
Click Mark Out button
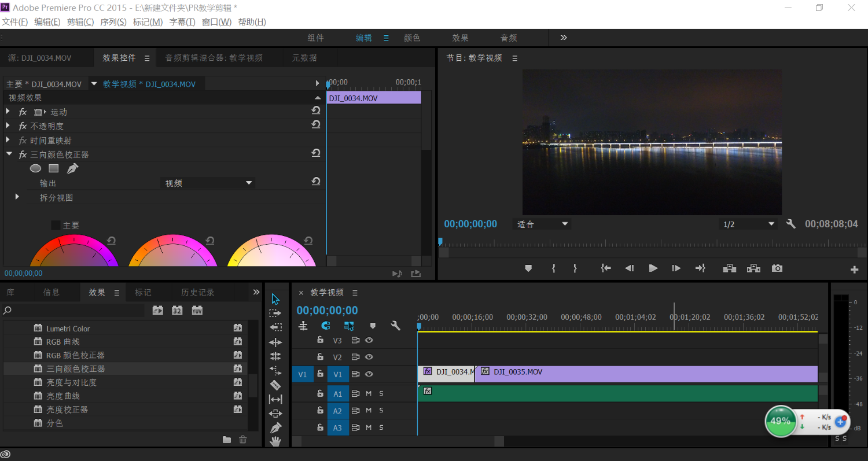pos(575,268)
